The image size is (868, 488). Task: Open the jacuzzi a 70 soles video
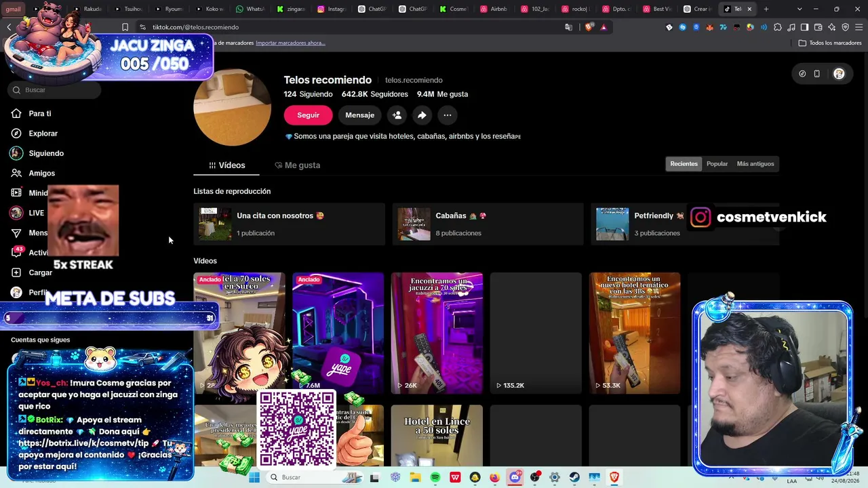[437, 333]
